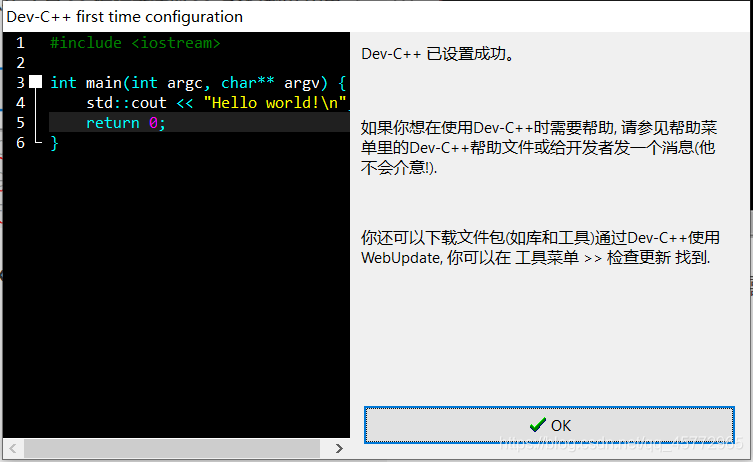Click line number 4 in gutter
Viewport: 753px width, 462px height.
point(20,103)
